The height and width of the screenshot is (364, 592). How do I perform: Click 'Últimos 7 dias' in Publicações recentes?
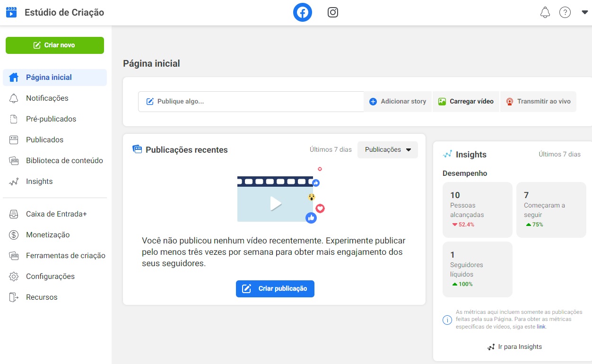point(331,150)
